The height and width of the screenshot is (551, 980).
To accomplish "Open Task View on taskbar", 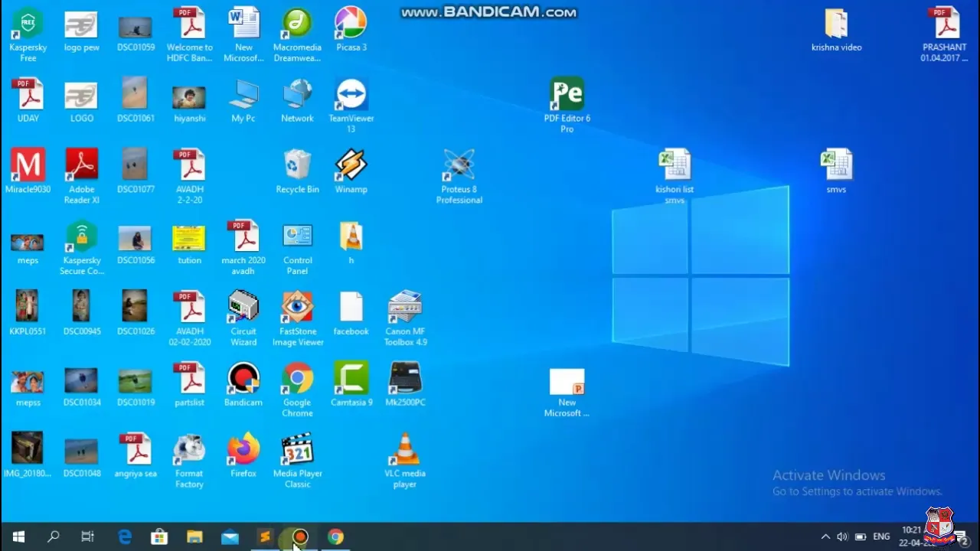I will (87, 537).
